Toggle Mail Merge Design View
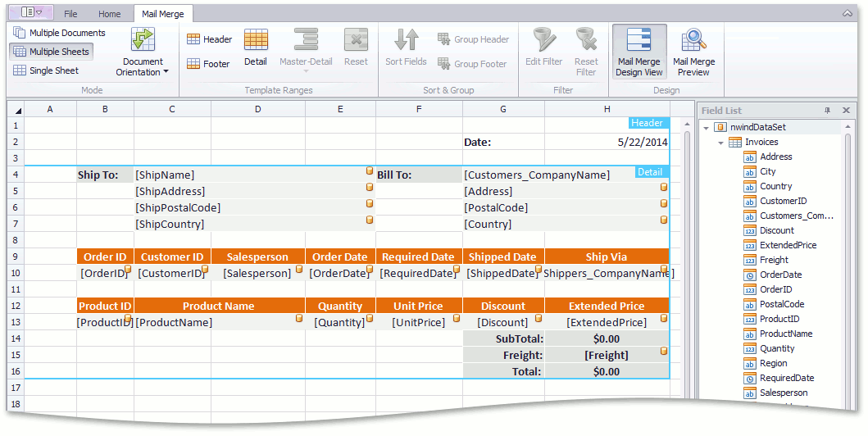868x436 pixels. [639, 52]
